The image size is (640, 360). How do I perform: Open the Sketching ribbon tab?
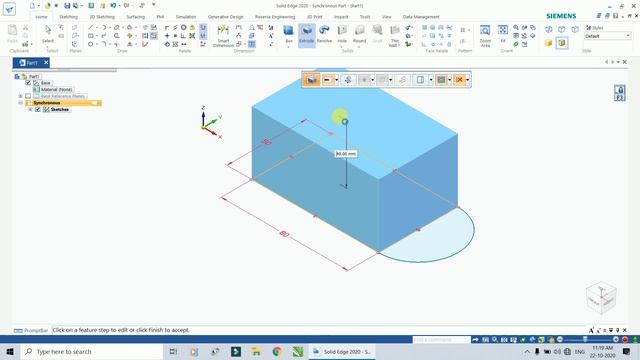(x=68, y=17)
